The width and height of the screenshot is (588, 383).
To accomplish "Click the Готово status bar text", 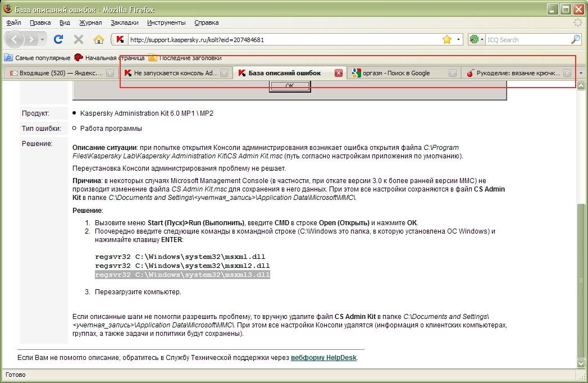I will coord(15,375).
